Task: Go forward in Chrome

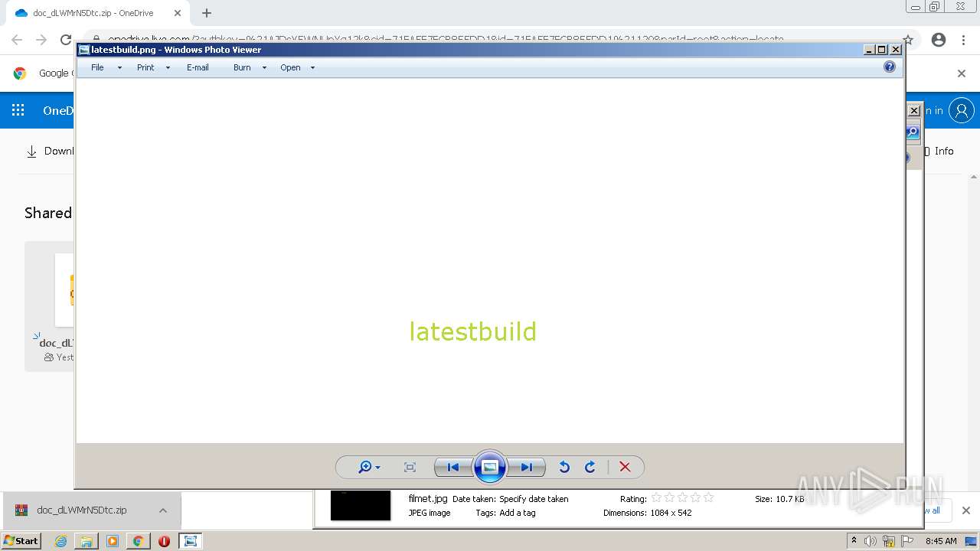Action: tap(41, 40)
